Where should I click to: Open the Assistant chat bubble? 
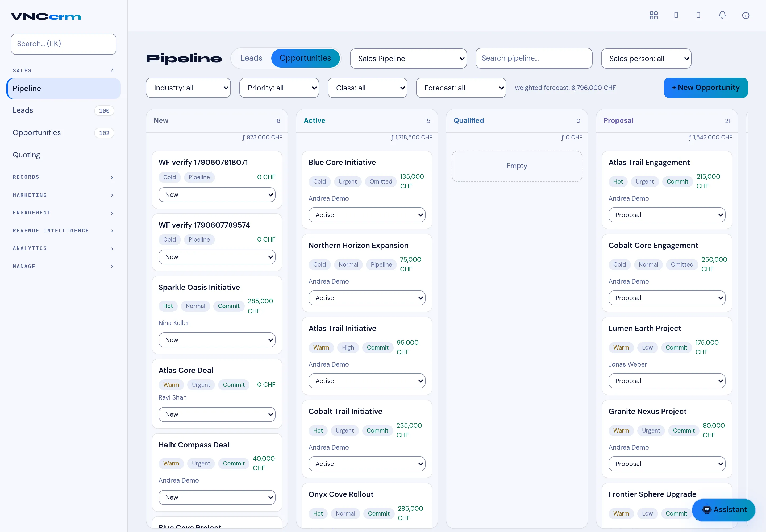723,510
